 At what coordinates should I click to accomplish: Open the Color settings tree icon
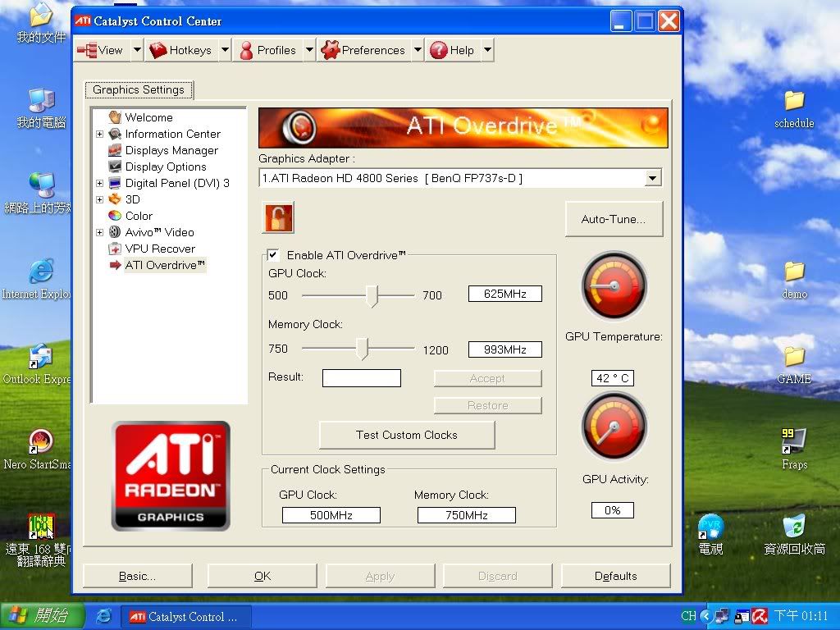[x=115, y=216]
